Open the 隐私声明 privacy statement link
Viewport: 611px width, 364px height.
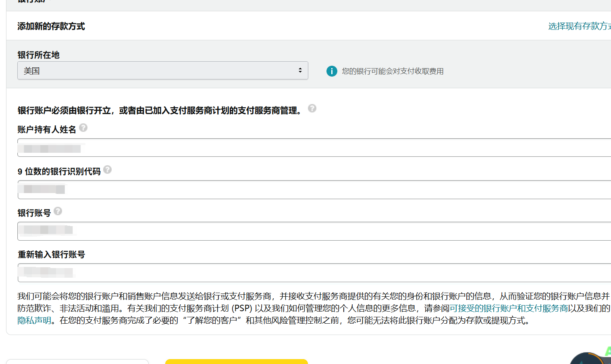point(34,321)
